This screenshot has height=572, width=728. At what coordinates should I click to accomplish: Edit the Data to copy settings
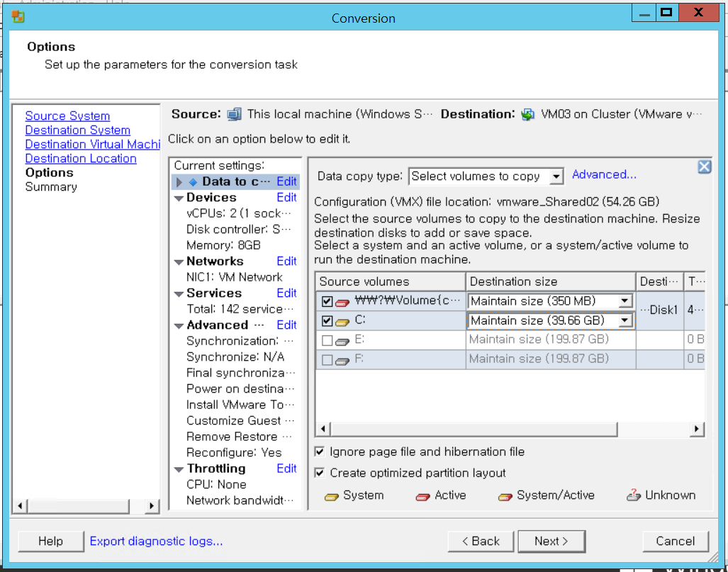tap(286, 181)
